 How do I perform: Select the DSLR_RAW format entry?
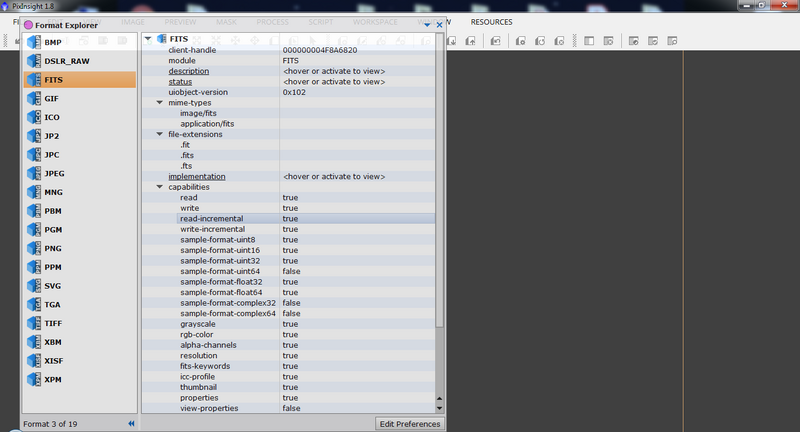80,61
